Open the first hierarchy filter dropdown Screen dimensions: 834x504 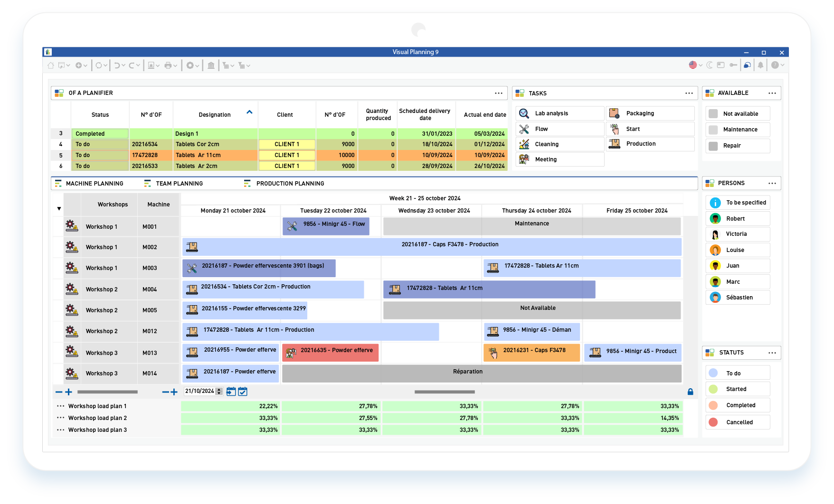[228, 65]
